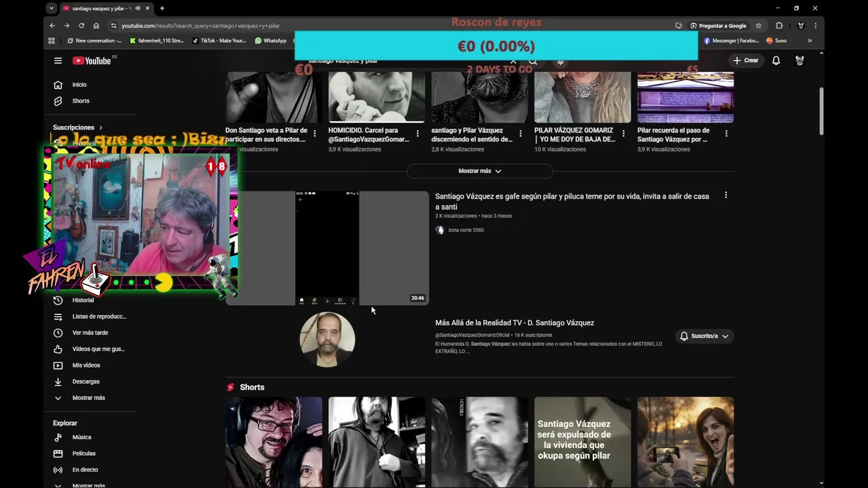Close the santiago vasquez y pilar tab
The height and width of the screenshot is (488, 868).
147,8
